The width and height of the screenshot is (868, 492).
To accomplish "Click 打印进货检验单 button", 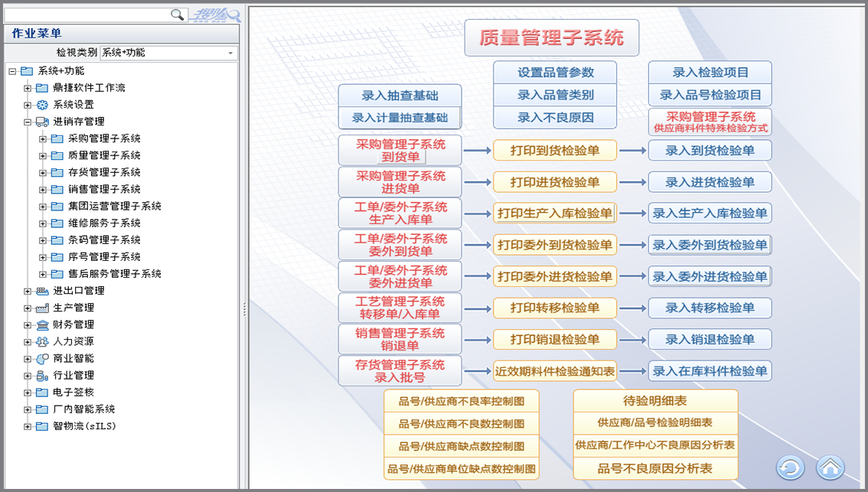I will pos(555,182).
